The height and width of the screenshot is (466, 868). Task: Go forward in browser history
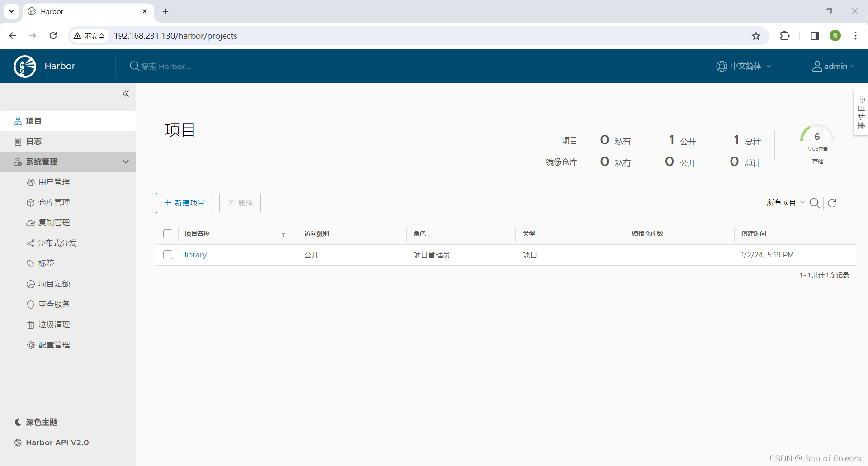pos(33,36)
